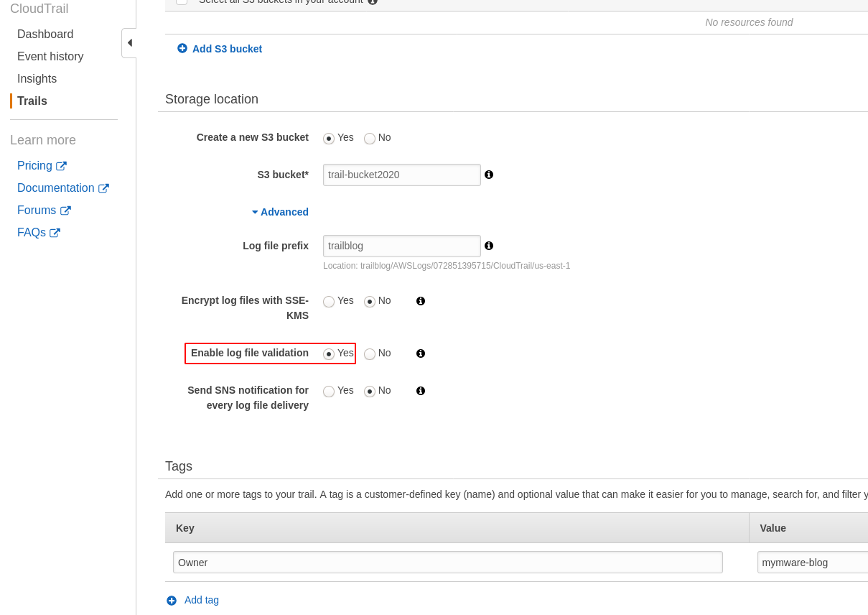Select Yes for Encrypt log files with SSE-KMS
The height and width of the screenshot is (615, 868).
[x=329, y=302]
